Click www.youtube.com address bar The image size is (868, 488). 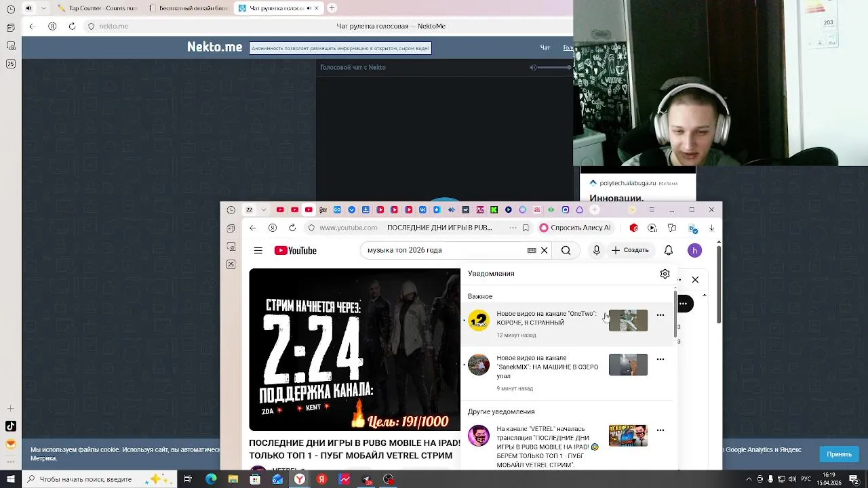[x=349, y=228]
